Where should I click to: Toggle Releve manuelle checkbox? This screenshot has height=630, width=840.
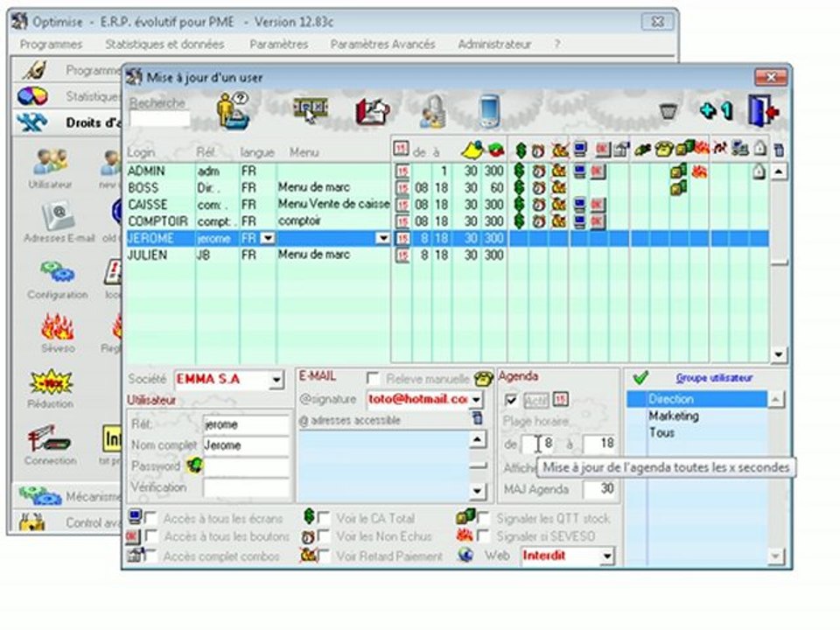click(372, 378)
